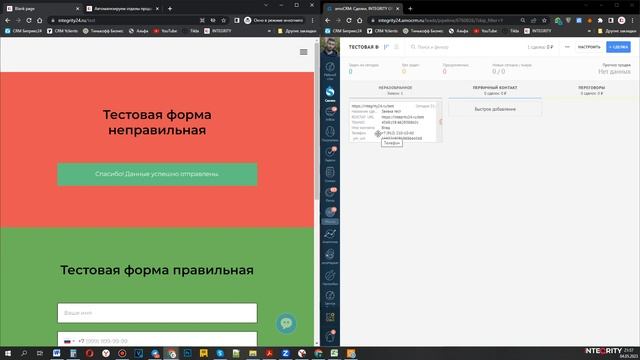Open CRM Битрикс24 bookmark in the left browser

[x=23, y=31]
